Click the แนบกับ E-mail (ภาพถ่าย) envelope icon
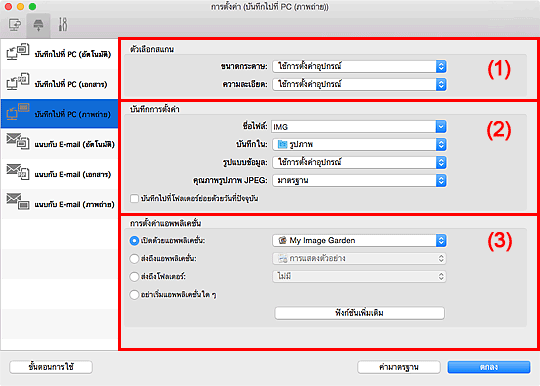The image size is (540, 386). pos(18,201)
